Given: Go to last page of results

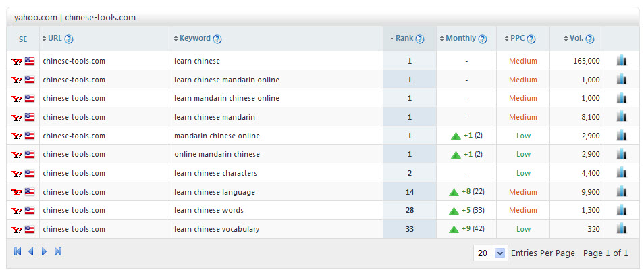Looking at the screenshot, I should click(58, 252).
